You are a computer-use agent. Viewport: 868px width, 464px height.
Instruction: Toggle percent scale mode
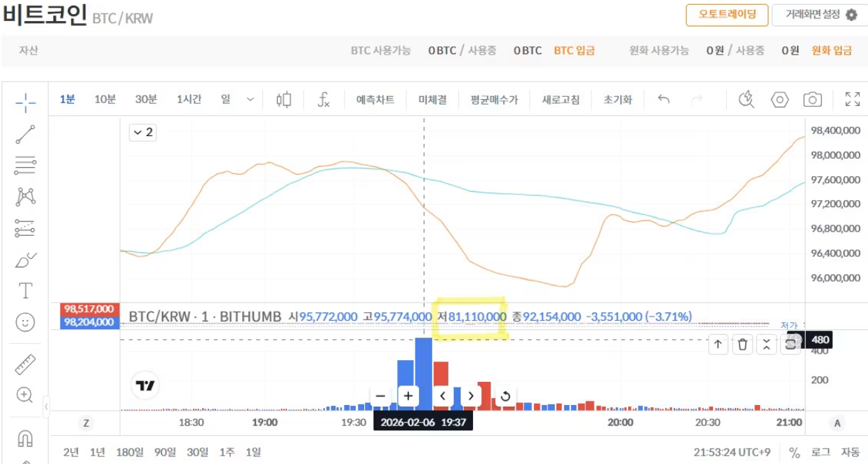coord(794,452)
